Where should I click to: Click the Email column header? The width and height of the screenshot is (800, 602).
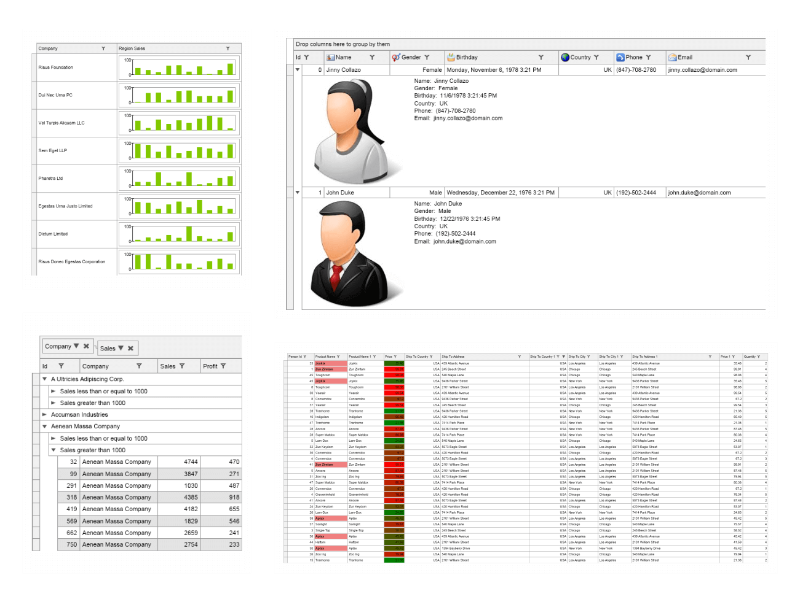click(716, 58)
